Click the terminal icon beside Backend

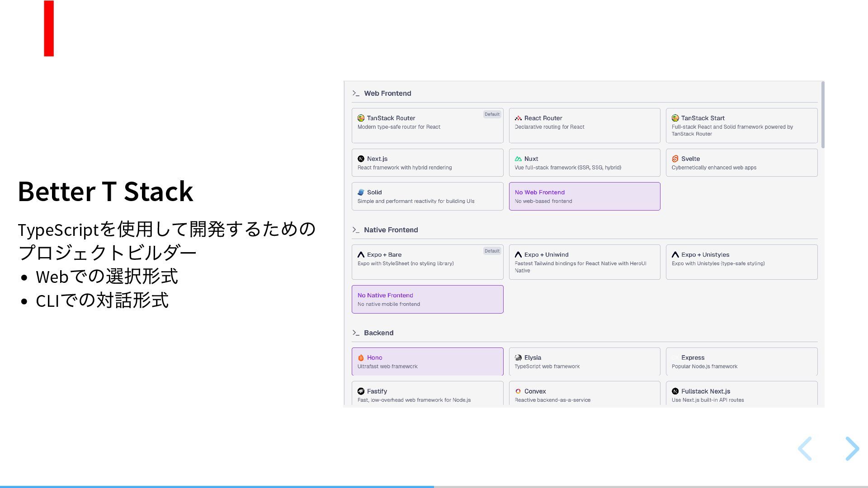click(x=356, y=333)
